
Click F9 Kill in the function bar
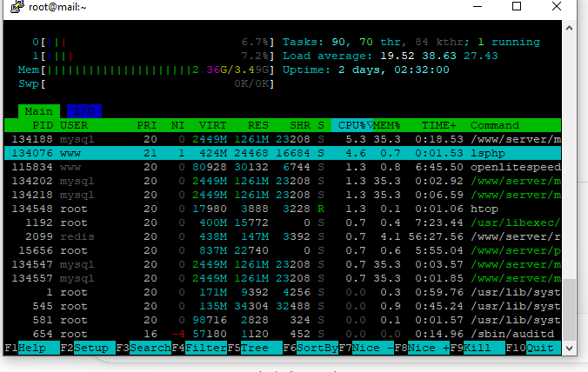(x=478, y=348)
